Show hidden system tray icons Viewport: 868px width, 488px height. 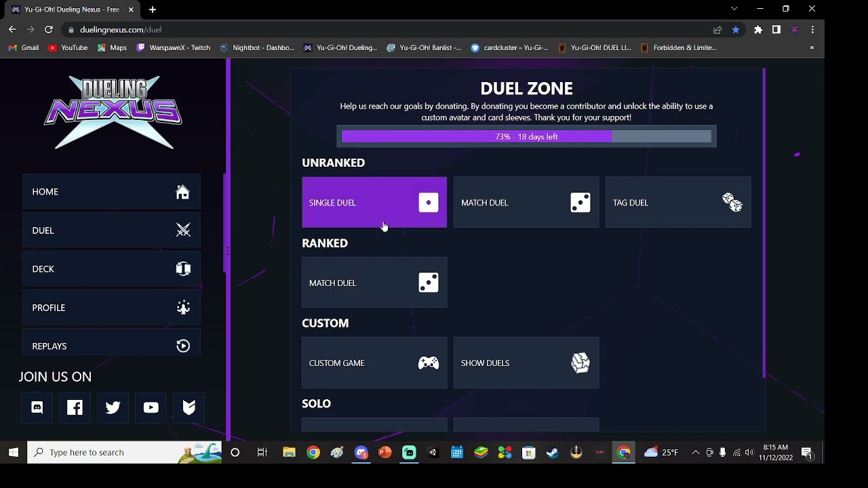(x=696, y=453)
